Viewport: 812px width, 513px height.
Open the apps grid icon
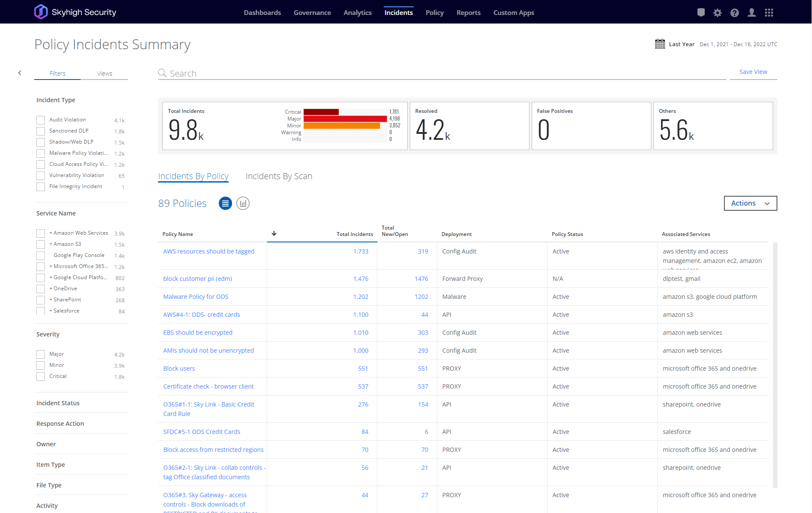[x=769, y=13]
